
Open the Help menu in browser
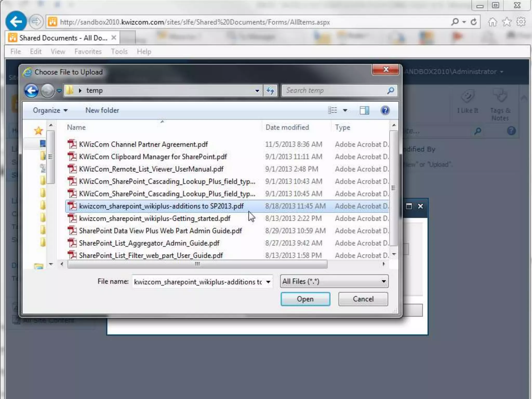click(x=144, y=51)
